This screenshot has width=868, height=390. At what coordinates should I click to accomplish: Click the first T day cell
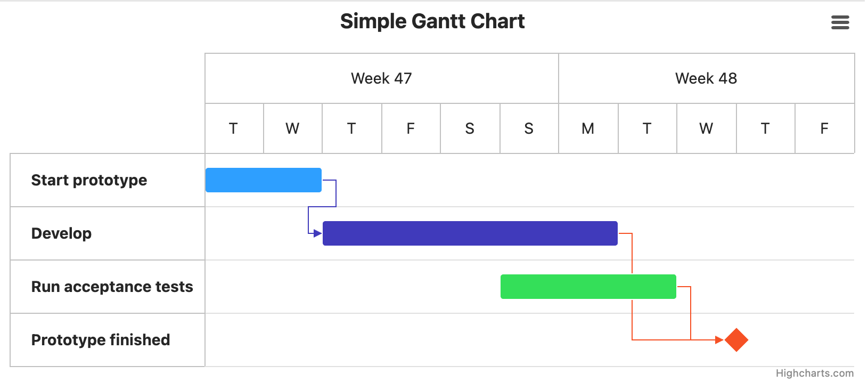(x=233, y=128)
